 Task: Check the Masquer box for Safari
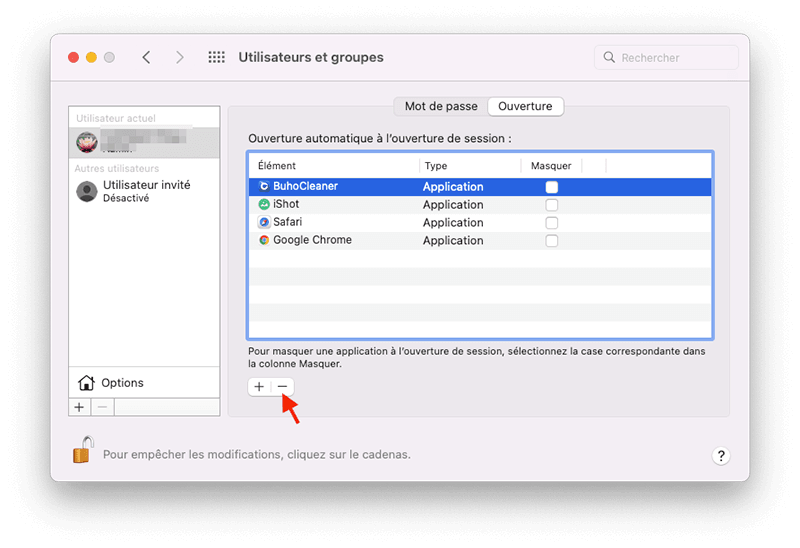click(x=551, y=223)
